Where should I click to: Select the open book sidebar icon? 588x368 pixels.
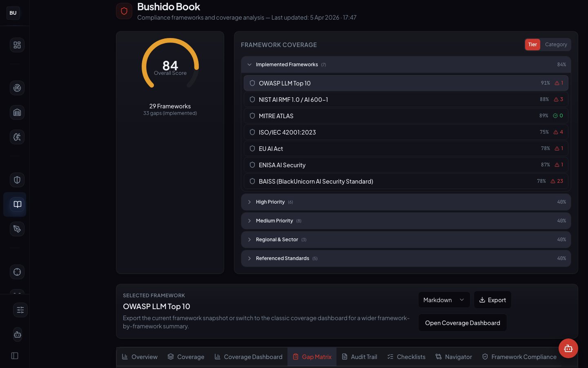pyautogui.click(x=17, y=204)
